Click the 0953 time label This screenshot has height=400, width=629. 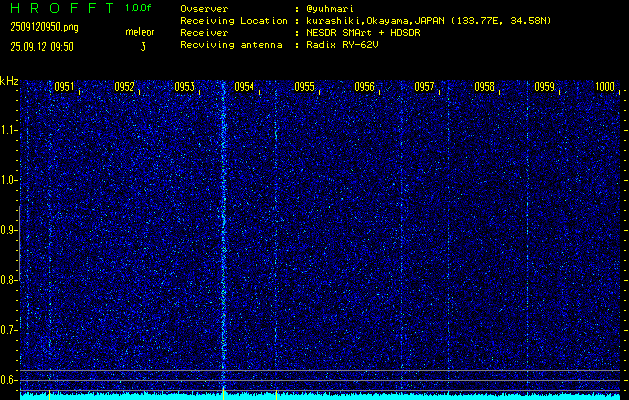(x=185, y=87)
